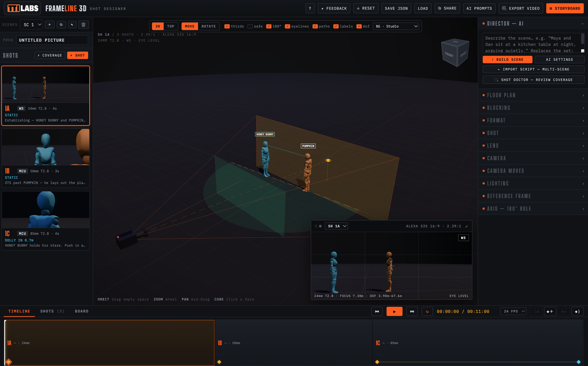Send Feedback
This screenshot has height=366, width=588.
pyautogui.click(x=334, y=8)
